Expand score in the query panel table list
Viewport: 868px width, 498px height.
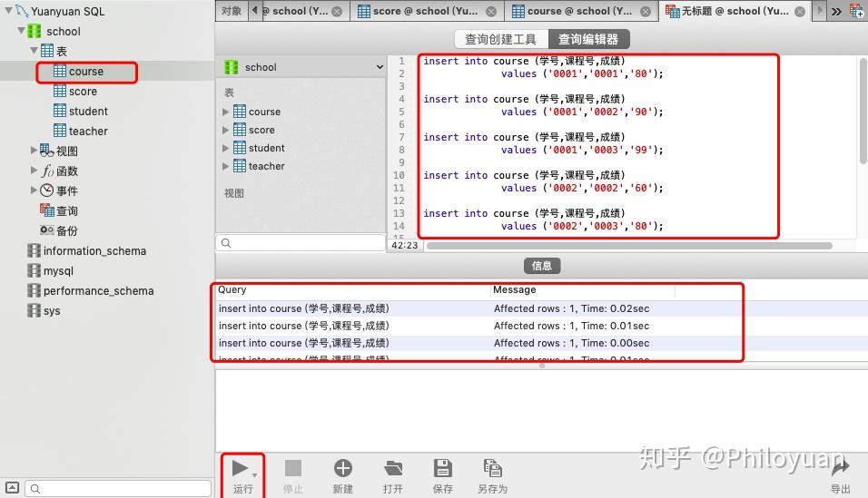point(225,130)
